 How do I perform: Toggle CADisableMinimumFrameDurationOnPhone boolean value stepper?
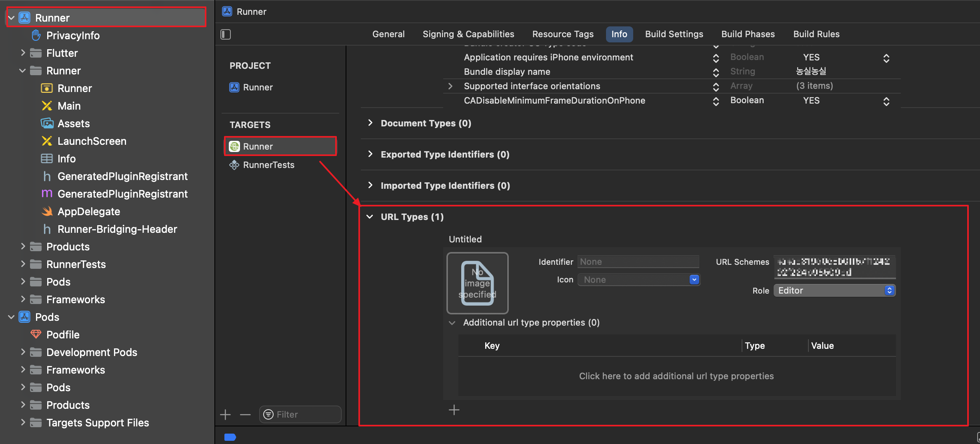(x=886, y=101)
